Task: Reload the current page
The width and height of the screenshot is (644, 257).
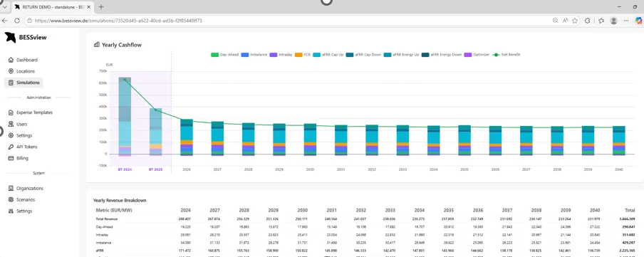Action: [x=17, y=21]
